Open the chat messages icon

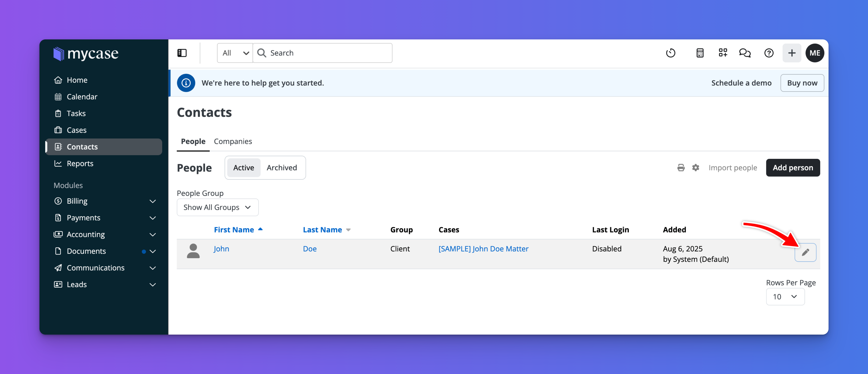tap(745, 53)
